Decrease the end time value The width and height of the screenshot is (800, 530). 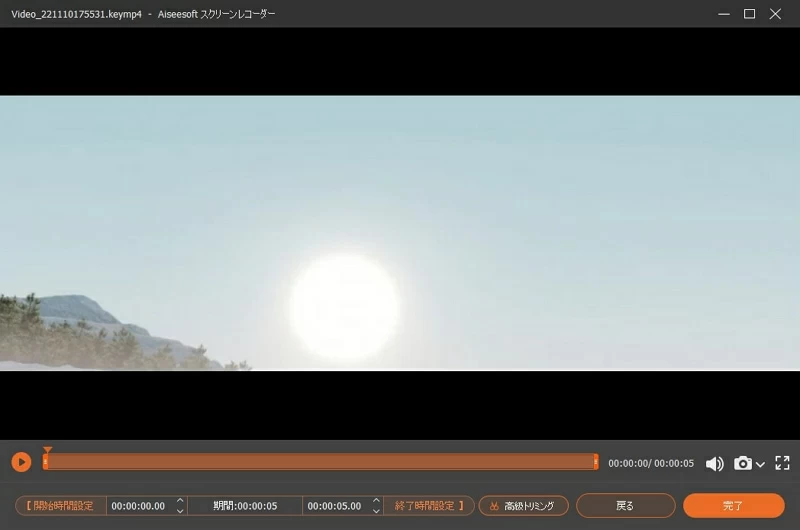[376, 511]
